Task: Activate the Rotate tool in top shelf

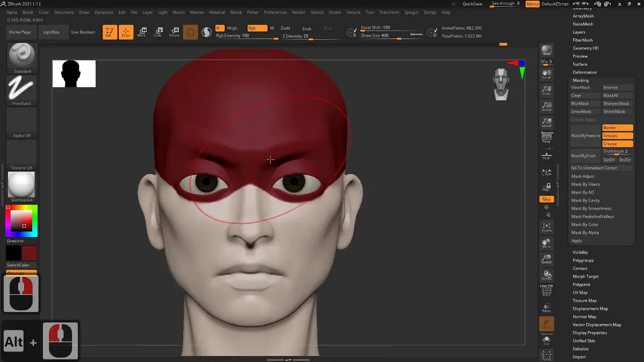Action: point(174,32)
